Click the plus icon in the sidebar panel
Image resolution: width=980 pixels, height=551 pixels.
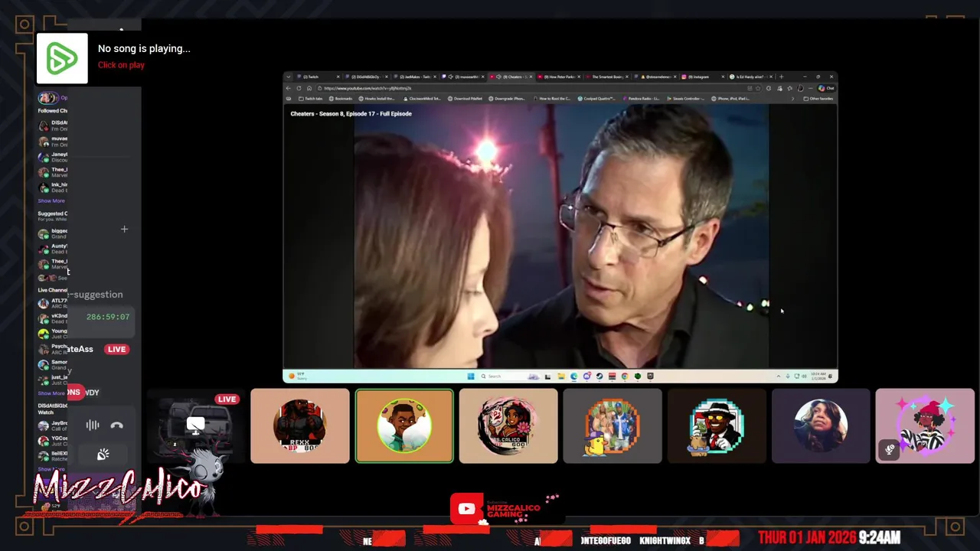tap(124, 229)
